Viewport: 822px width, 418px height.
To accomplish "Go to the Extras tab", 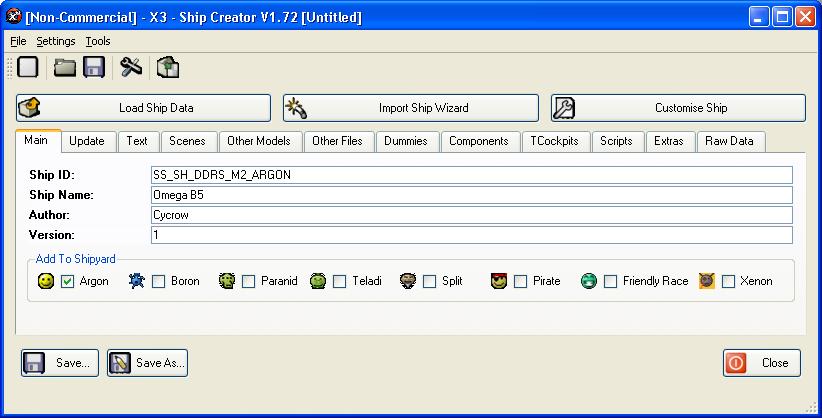I will pos(669,141).
